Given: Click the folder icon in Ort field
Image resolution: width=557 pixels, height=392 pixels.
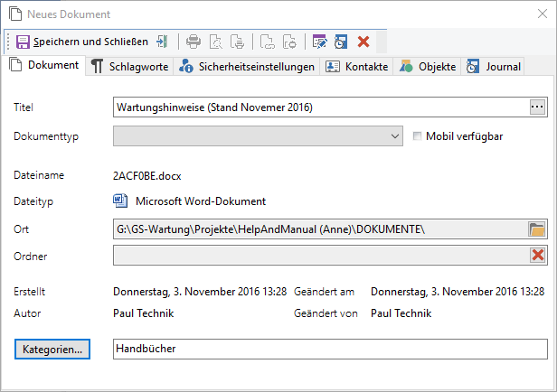Looking at the screenshot, I should click(x=537, y=229).
